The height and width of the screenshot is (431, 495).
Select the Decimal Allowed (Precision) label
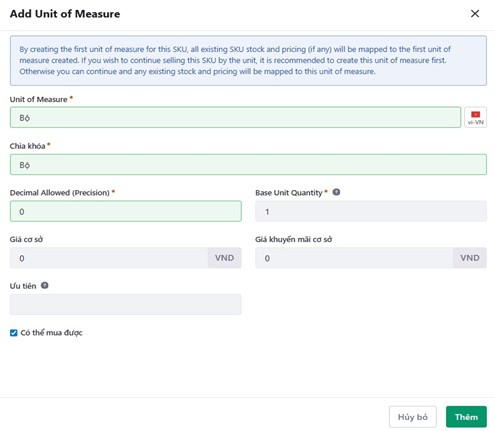click(60, 192)
